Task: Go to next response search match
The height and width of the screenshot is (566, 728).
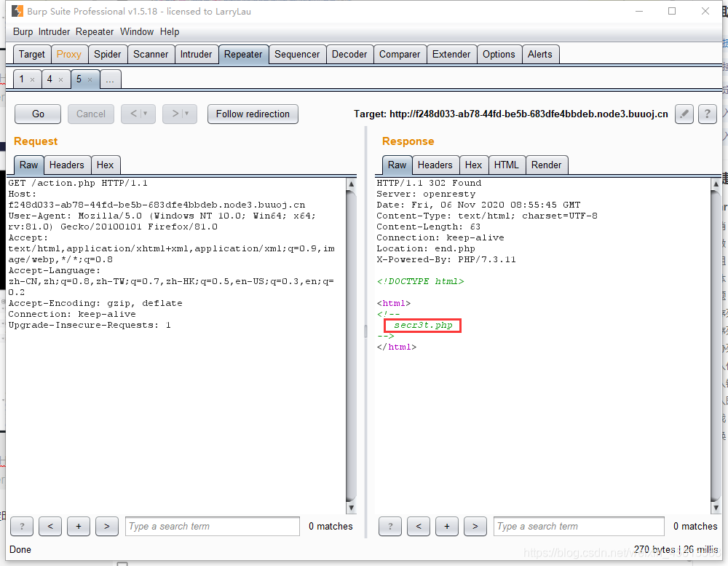Action: (x=475, y=527)
